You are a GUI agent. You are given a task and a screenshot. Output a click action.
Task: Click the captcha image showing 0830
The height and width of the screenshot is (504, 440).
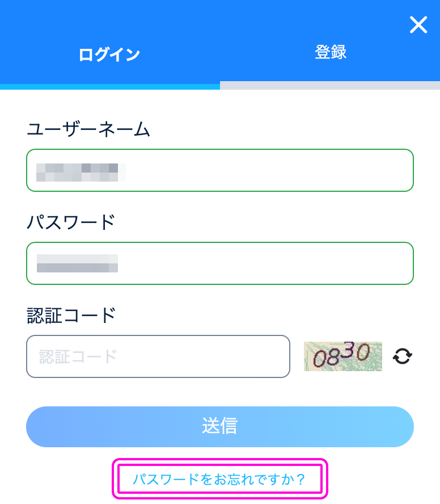(x=343, y=356)
